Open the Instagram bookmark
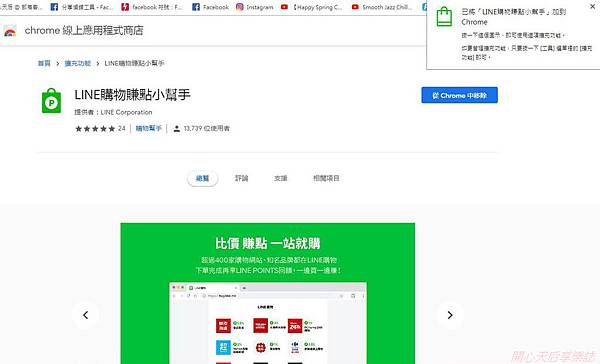Viewport: 600px width, 364px height. pyautogui.click(x=254, y=7)
